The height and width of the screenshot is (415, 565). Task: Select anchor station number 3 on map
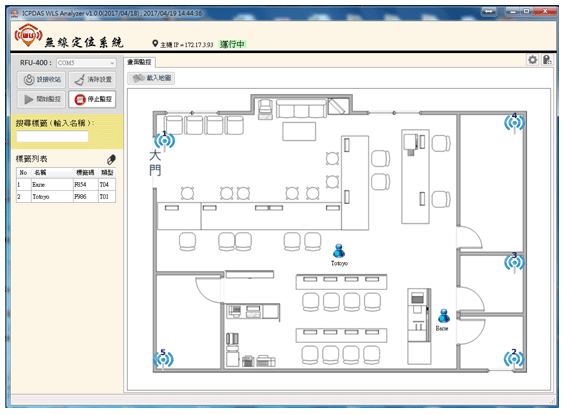coord(514,262)
